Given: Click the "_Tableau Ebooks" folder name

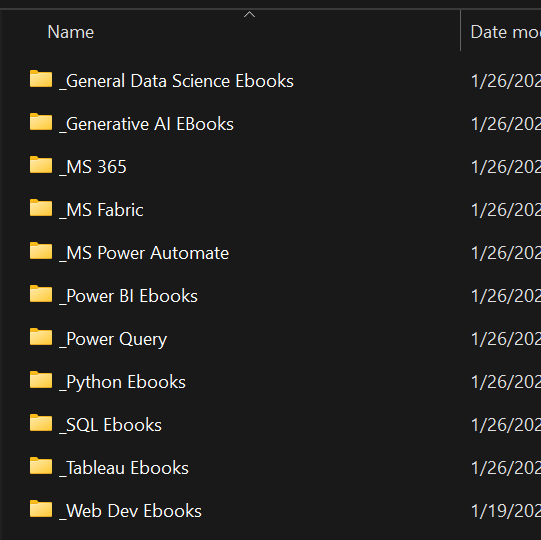Looking at the screenshot, I should [x=124, y=469].
